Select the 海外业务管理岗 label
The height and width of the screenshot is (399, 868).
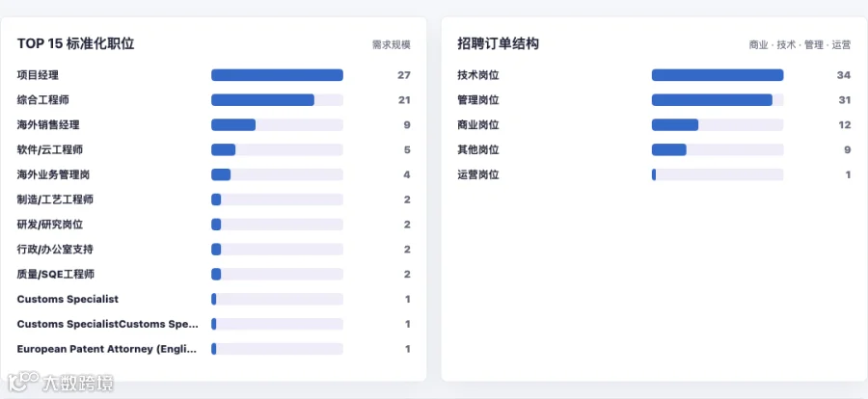pyautogui.click(x=53, y=174)
